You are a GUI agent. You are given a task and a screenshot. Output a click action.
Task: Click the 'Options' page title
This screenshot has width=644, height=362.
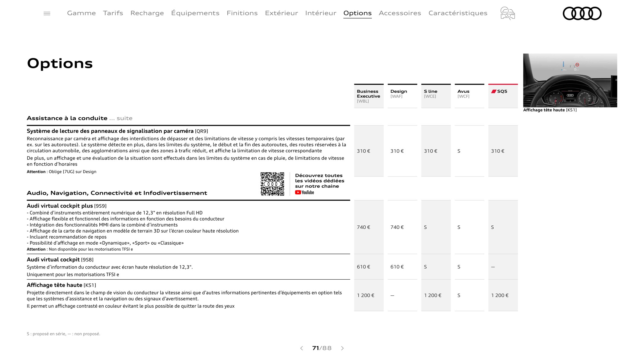click(x=60, y=63)
